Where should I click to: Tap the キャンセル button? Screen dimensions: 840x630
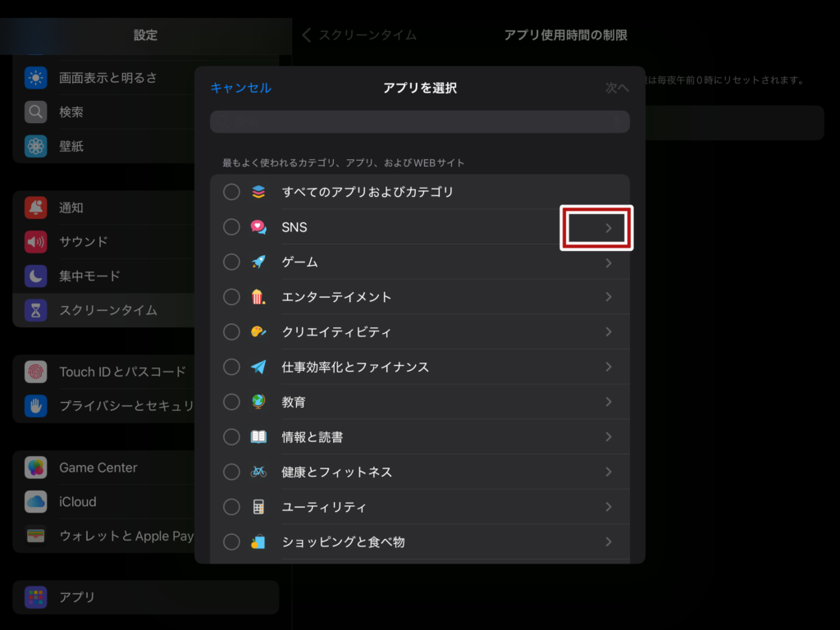pyautogui.click(x=240, y=88)
